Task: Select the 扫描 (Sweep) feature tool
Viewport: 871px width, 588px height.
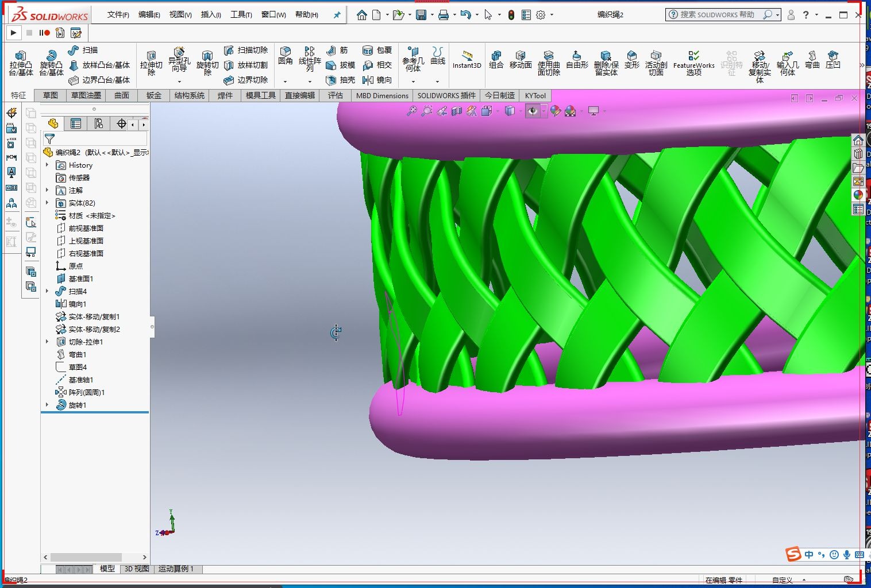Action: click(x=89, y=51)
